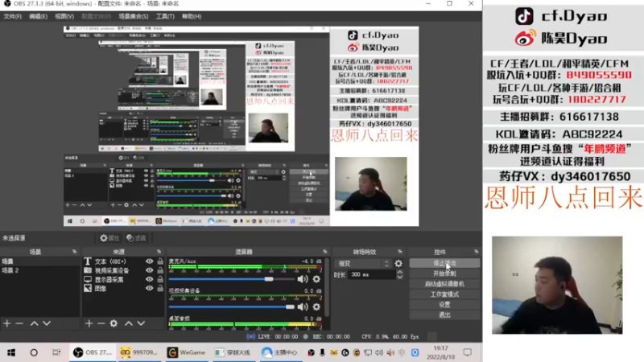Move scene up in Scenes panel
The width and height of the screenshot is (644, 362).
click(x=34, y=323)
